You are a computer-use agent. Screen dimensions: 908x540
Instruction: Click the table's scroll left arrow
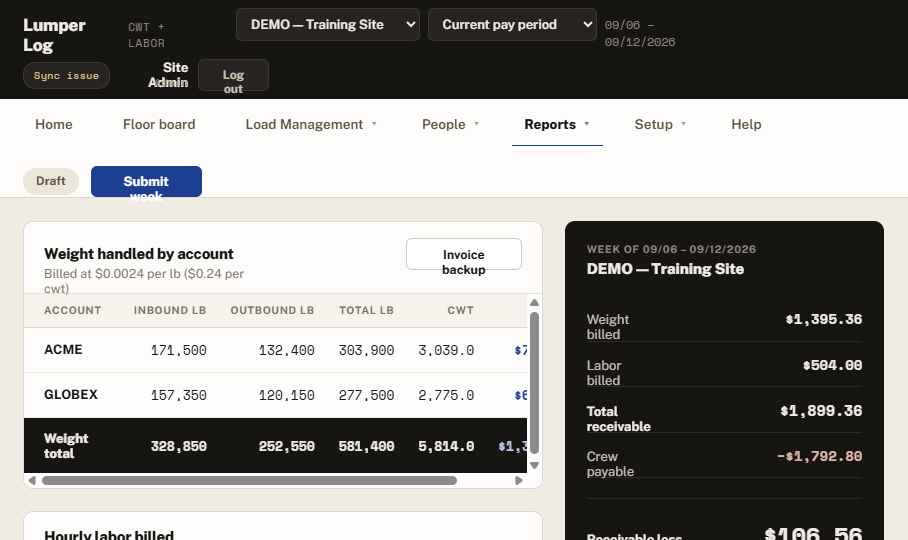point(32,480)
